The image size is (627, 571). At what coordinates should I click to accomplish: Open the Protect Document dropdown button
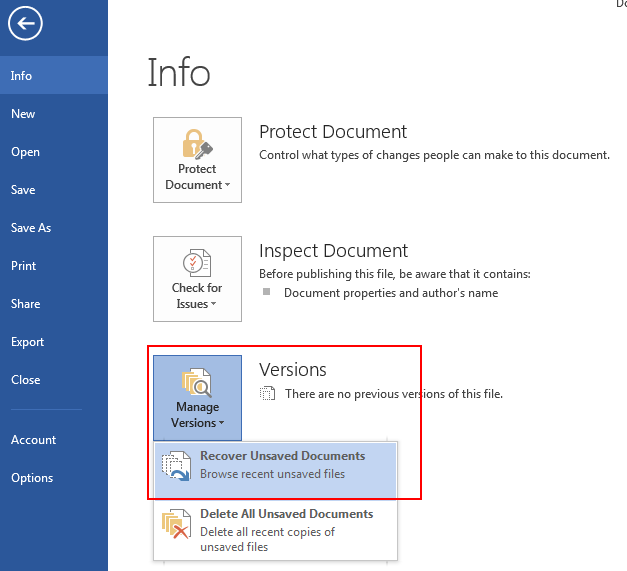pos(198,160)
